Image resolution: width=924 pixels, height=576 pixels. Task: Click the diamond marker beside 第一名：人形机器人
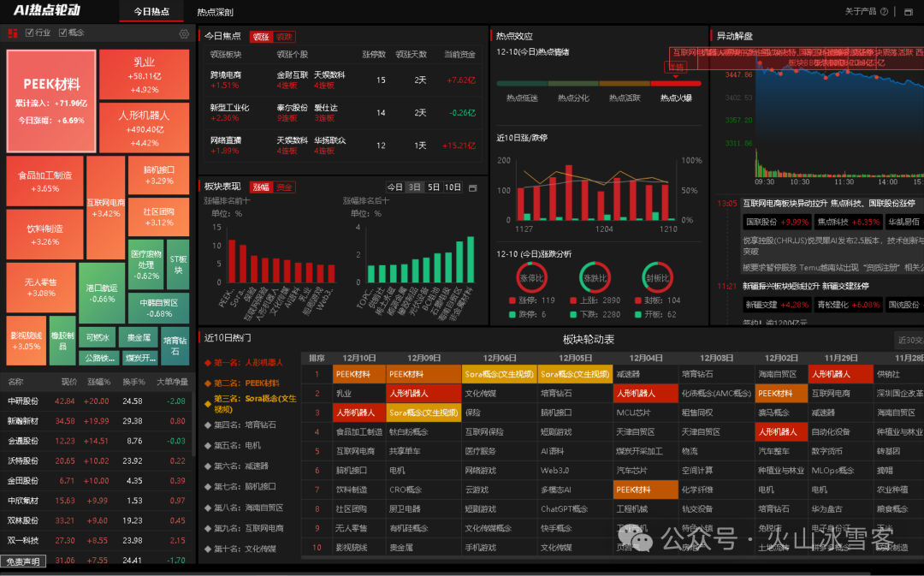click(207, 363)
